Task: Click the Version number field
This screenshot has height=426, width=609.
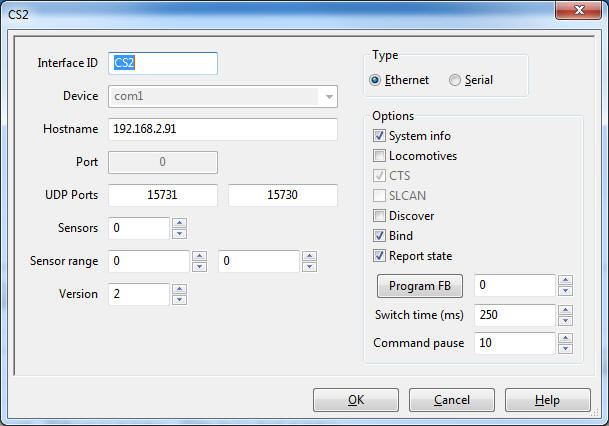Action: coord(139,294)
